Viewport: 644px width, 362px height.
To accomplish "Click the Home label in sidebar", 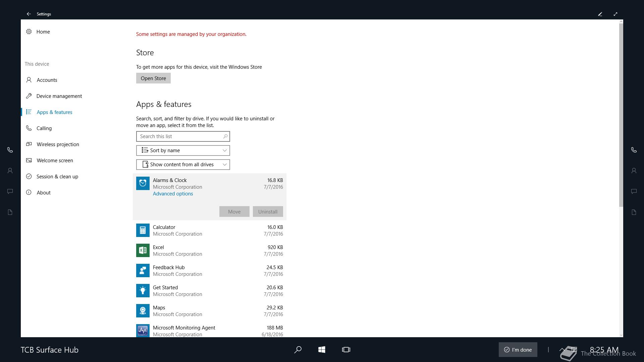I will click(43, 32).
